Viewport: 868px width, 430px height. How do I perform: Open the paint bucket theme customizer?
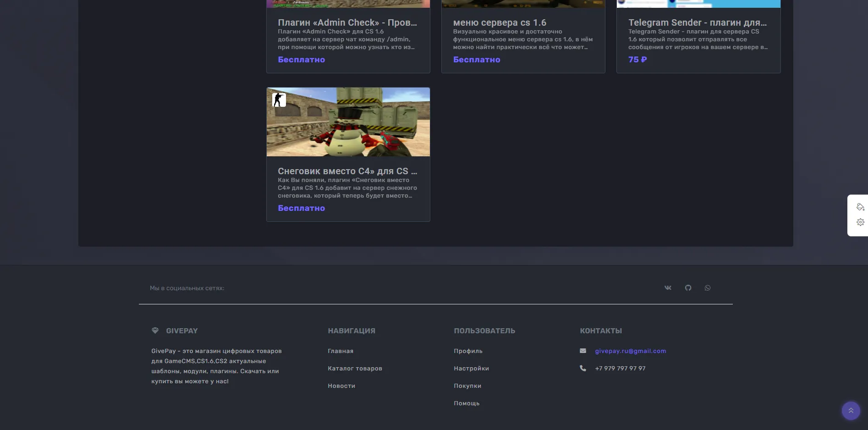click(860, 207)
